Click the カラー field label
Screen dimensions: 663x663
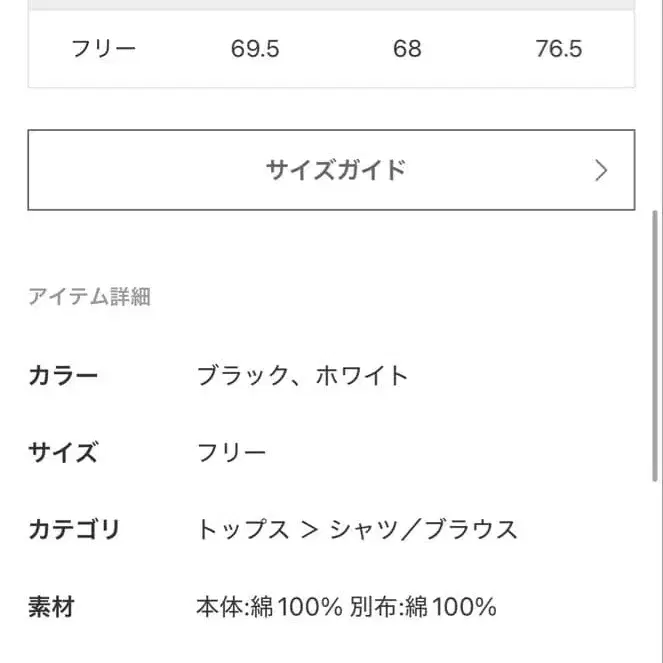[63, 376]
